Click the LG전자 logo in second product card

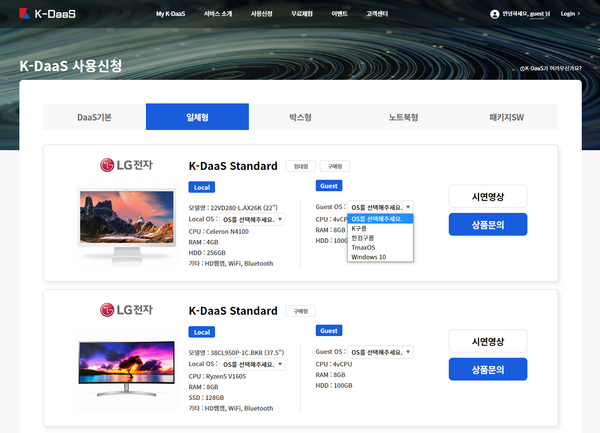click(x=126, y=309)
